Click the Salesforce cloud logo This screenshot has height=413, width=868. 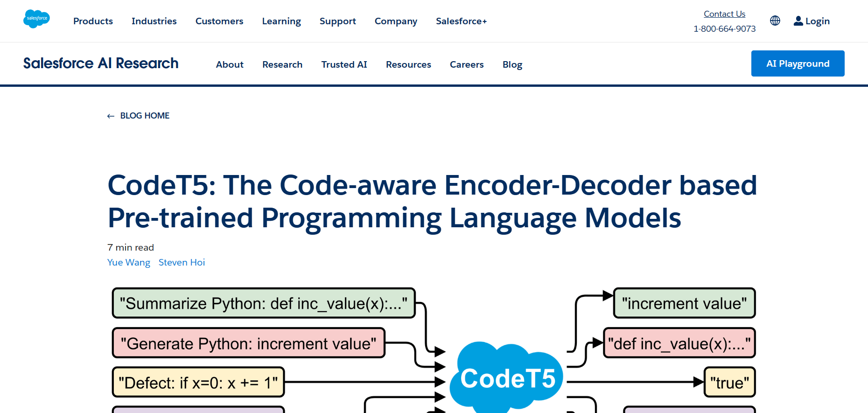click(x=36, y=19)
